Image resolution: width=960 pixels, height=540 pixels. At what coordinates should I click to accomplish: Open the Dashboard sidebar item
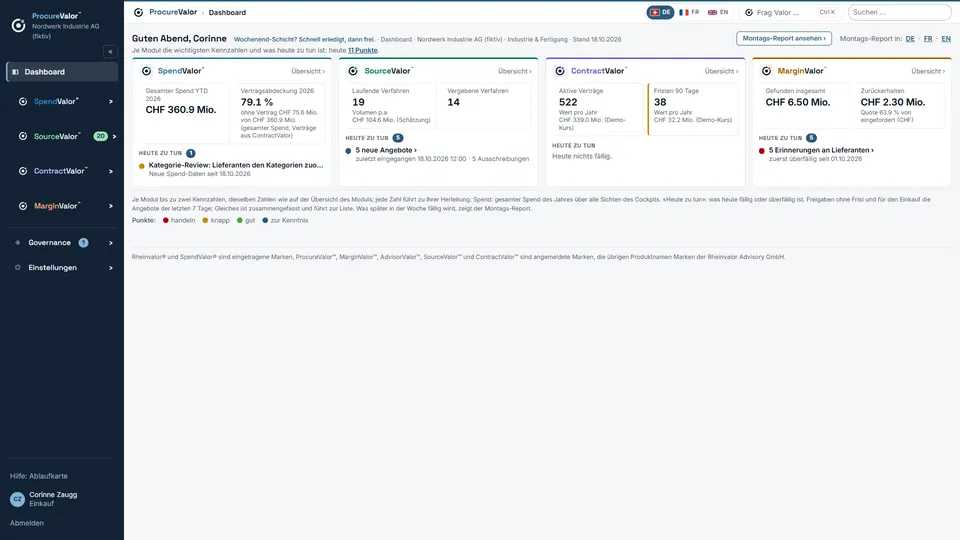(62, 72)
